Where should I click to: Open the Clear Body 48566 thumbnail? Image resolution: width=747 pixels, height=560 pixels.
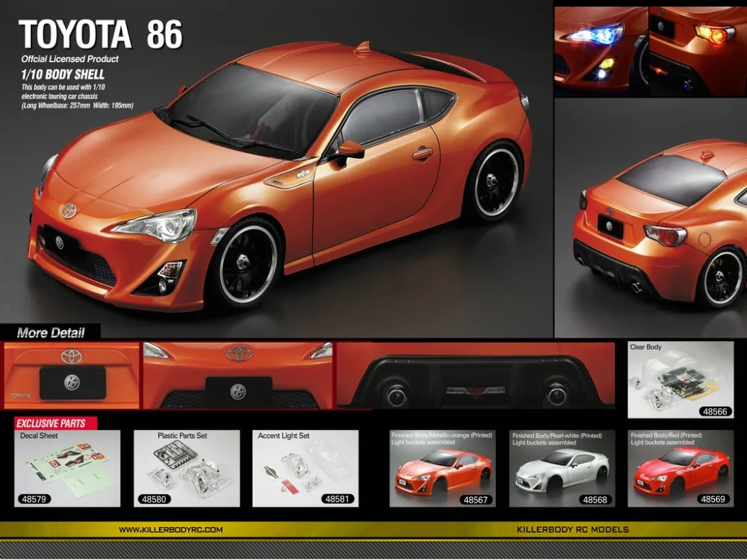tap(681, 379)
